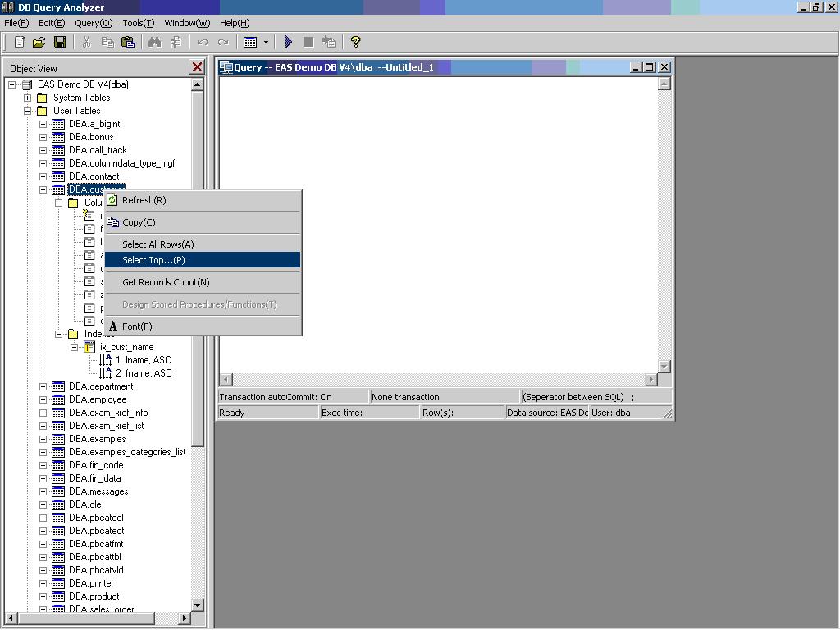
Task: Choose Get Records Count(N) in context menu
Action: coord(203,282)
